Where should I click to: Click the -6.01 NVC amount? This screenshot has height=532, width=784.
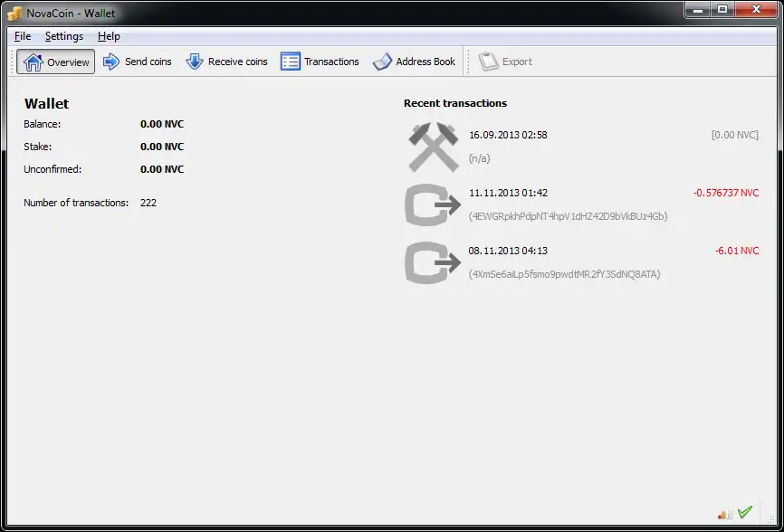tap(737, 251)
